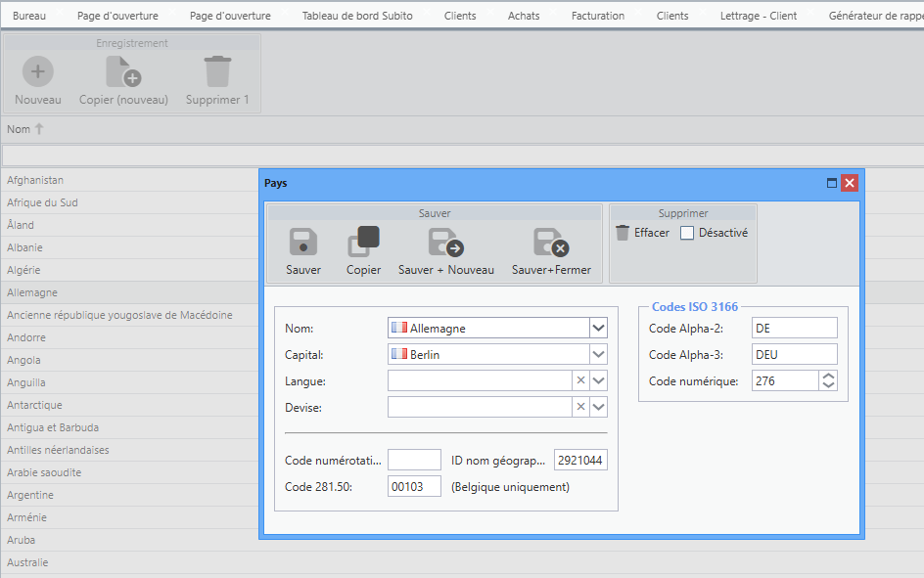Select Ancienne république yougoslave de Macédoine
The image size is (924, 578).
click(x=119, y=315)
